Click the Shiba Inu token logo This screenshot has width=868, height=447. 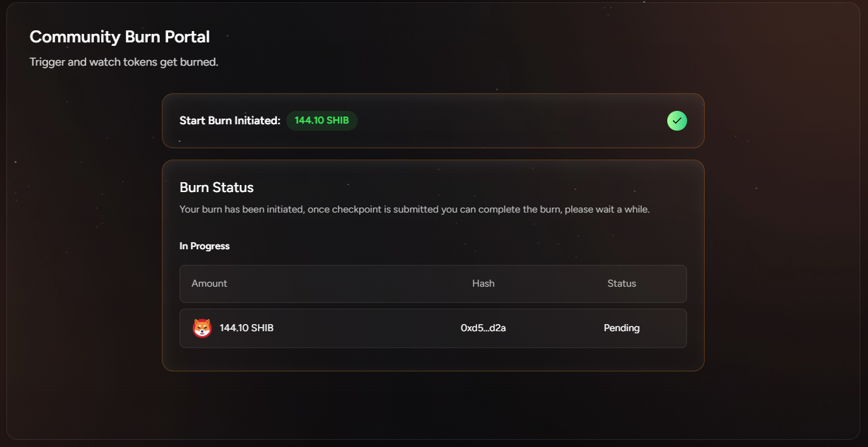pyautogui.click(x=202, y=328)
